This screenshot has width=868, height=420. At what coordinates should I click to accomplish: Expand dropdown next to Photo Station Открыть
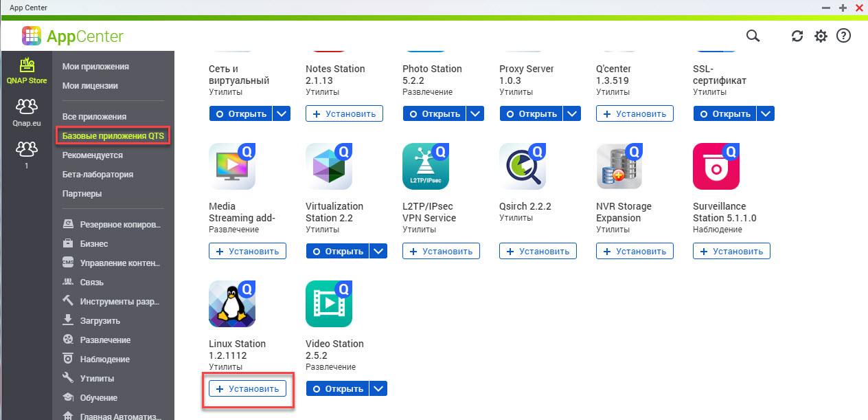pyautogui.click(x=475, y=113)
